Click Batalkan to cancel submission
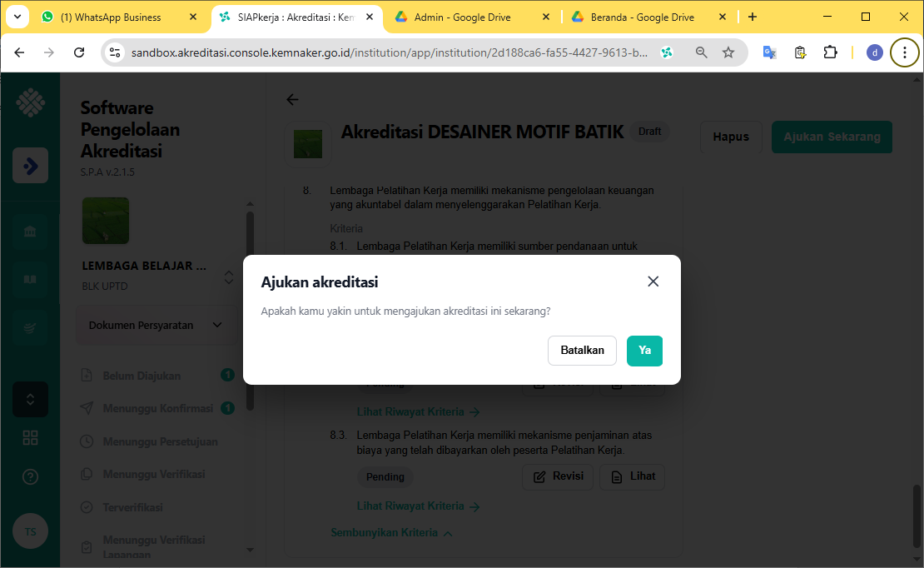Image resolution: width=924 pixels, height=568 pixels. tap(582, 351)
